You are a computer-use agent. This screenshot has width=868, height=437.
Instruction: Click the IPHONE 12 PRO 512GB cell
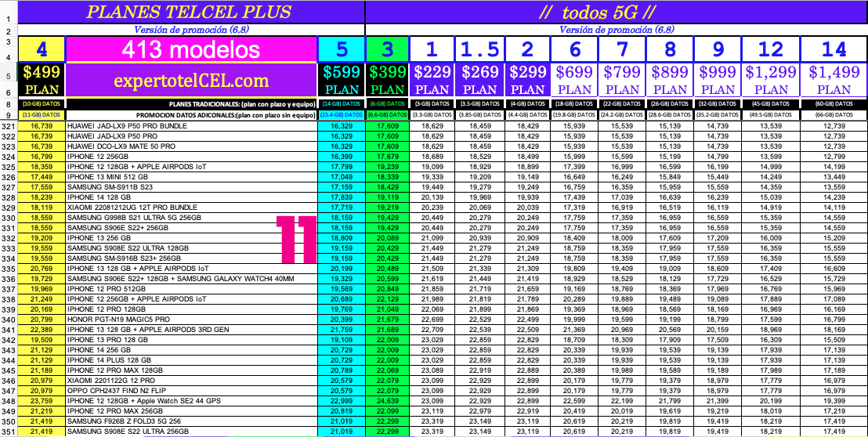[x=191, y=289]
